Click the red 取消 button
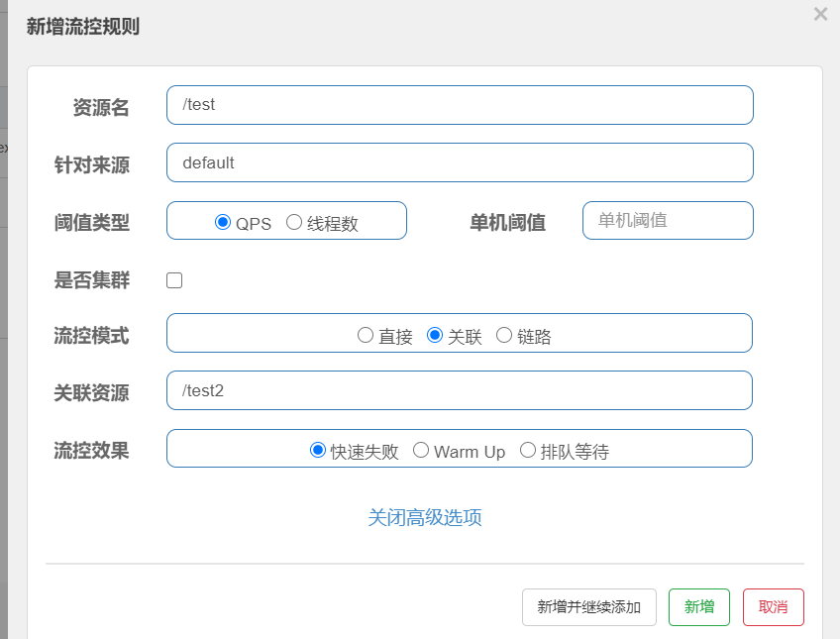This screenshot has width=840, height=639. [x=773, y=607]
